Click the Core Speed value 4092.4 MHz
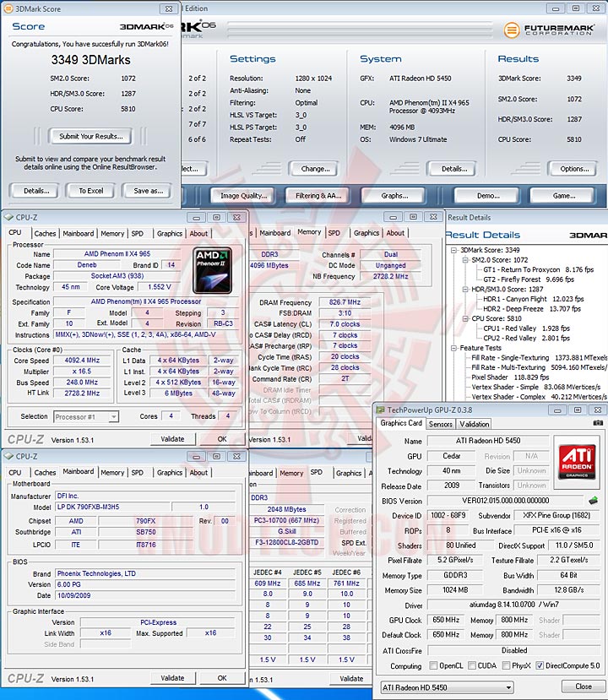 tap(82, 361)
